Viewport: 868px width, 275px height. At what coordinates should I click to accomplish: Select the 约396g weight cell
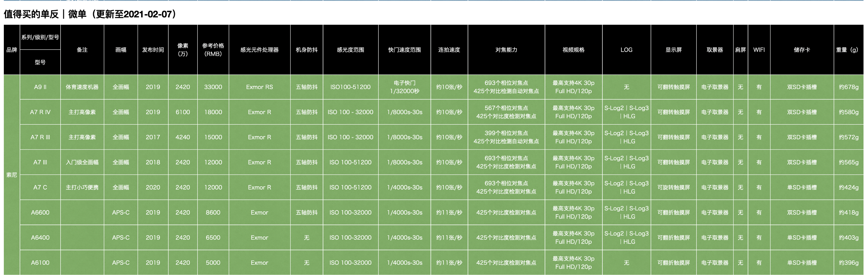[x=848, y=262]
